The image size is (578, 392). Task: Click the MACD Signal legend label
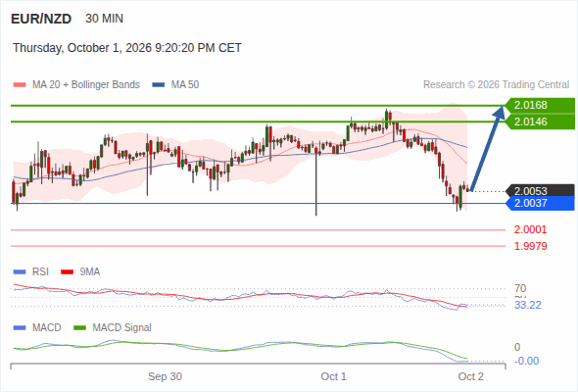[x=122, y=328]
